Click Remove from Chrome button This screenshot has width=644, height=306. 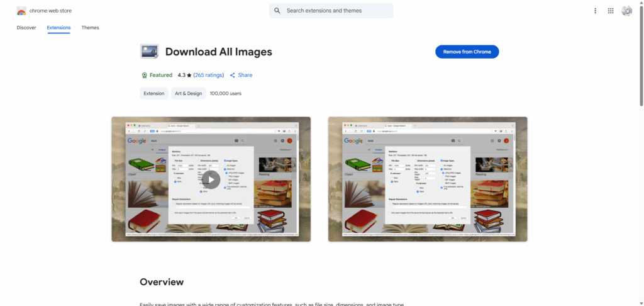click(x=467, y=52)
